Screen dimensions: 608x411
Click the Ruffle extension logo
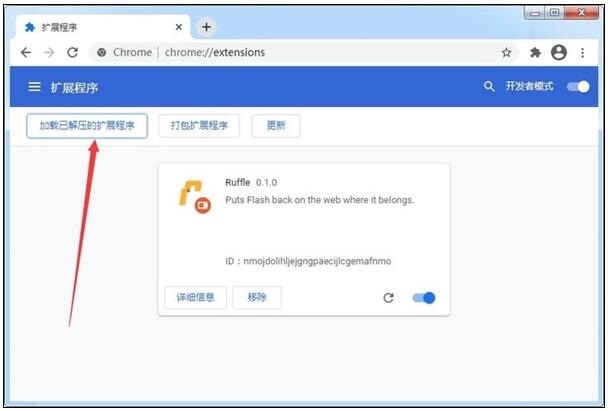coord(195,197)
